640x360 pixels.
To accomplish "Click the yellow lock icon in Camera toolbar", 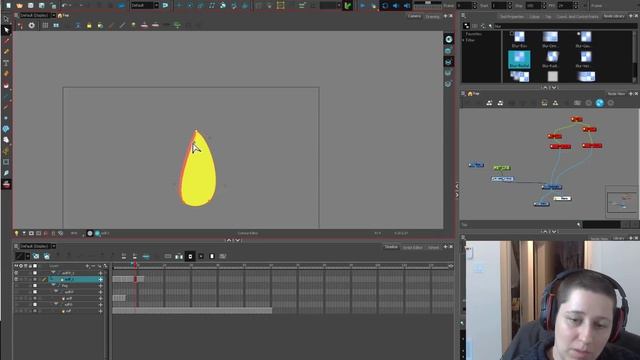I will [x=89, y=25].
